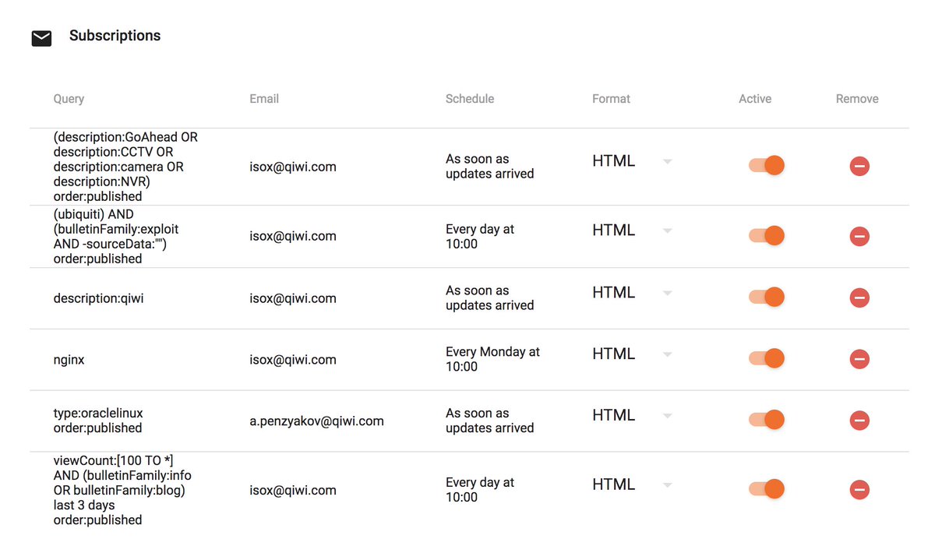Image resolution: width=935 pixels, height=560 pixels.
Task: Remove the ubiquiti exploit subscription
Action: coord(859,236)
